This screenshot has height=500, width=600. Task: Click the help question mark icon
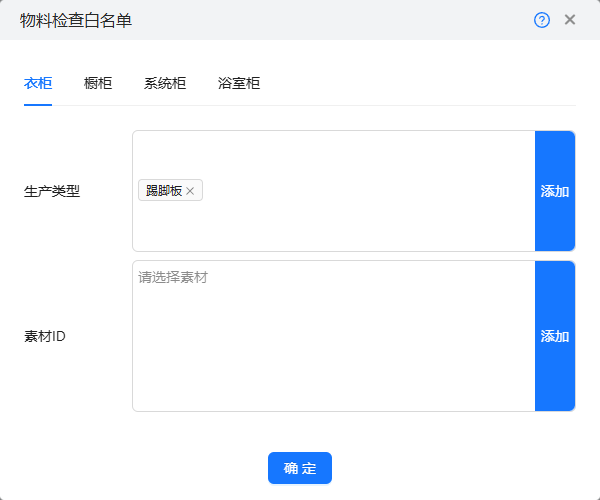tap(542, 20)
